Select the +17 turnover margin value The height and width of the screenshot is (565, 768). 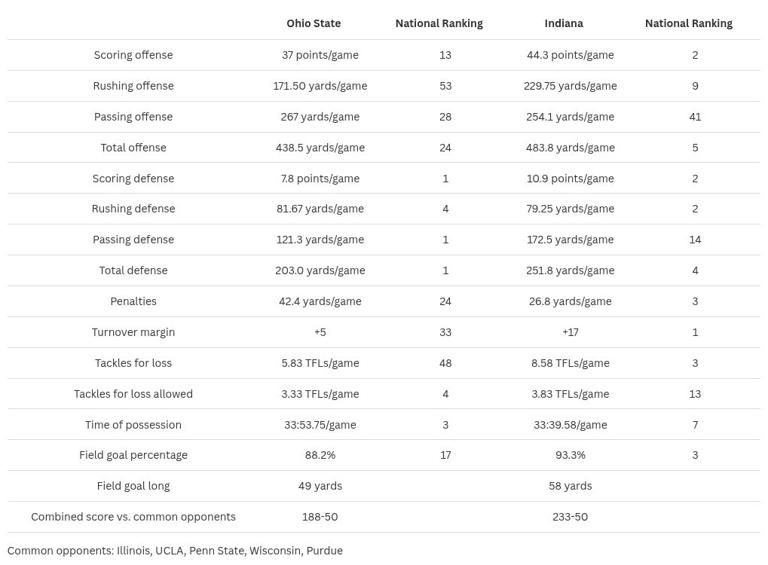pyautogui.click(x=570, y=332)
